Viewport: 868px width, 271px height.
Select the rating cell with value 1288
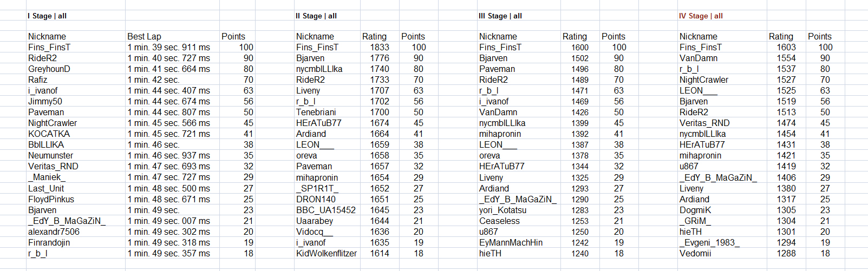[x=786, y=253]
